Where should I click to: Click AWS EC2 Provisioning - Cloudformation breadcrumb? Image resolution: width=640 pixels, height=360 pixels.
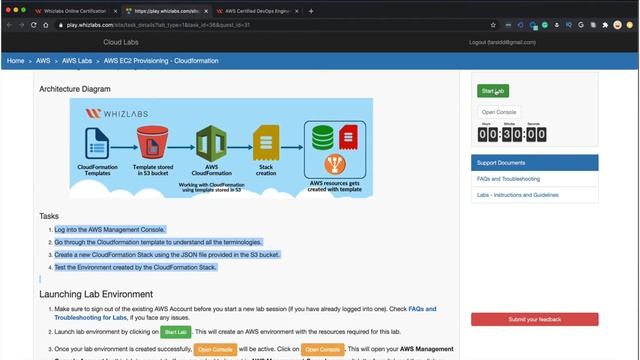[161, 61]
